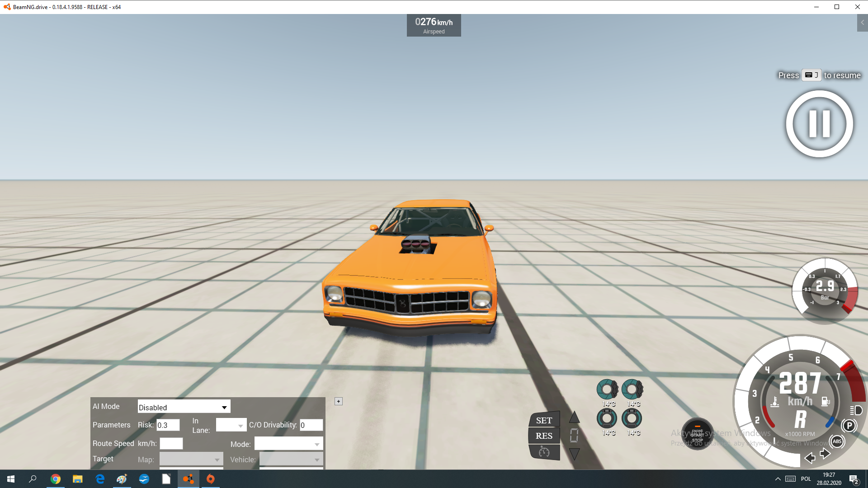This screenshot has height=488, width=868.
Task: Click rear-right drum brake thermal icon
Action: pos(632,418)
